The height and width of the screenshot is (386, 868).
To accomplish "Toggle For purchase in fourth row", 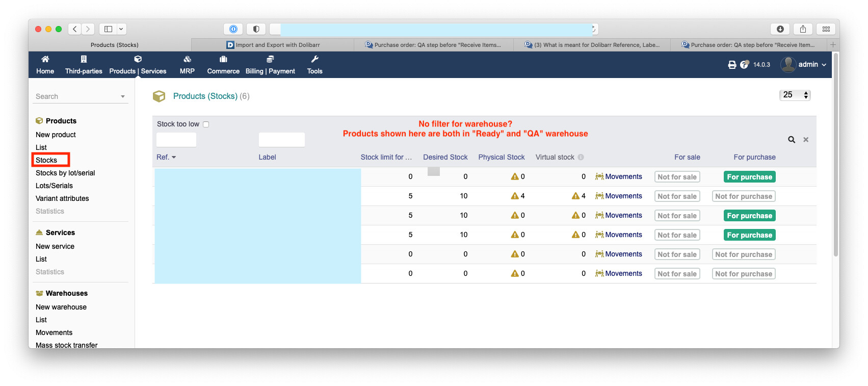I will point(749,235).
